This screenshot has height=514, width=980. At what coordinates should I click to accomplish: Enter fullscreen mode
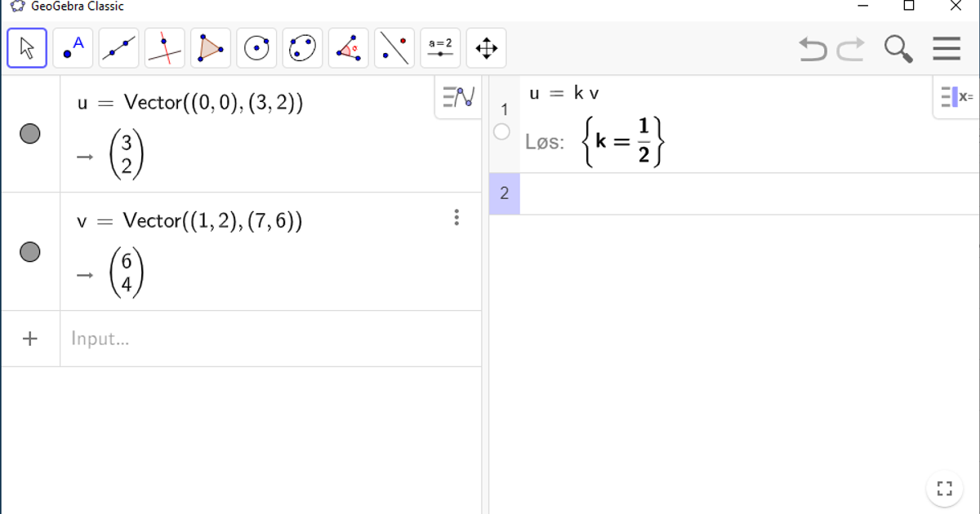point(945,488)
